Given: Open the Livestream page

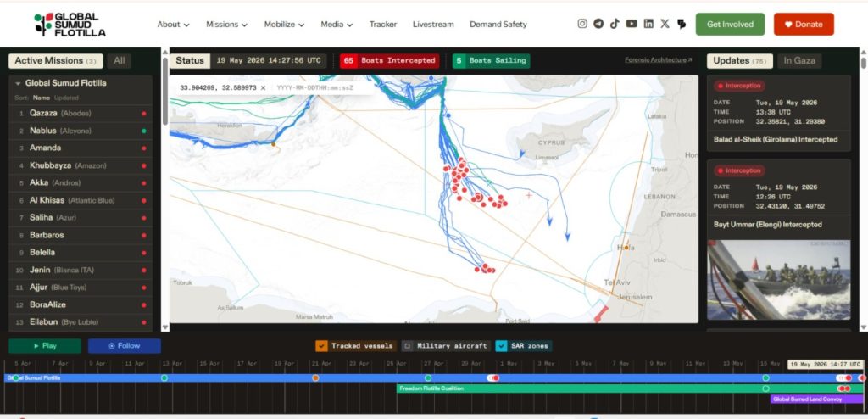Looking at the screenshot, I should click(x=433, y=25).
